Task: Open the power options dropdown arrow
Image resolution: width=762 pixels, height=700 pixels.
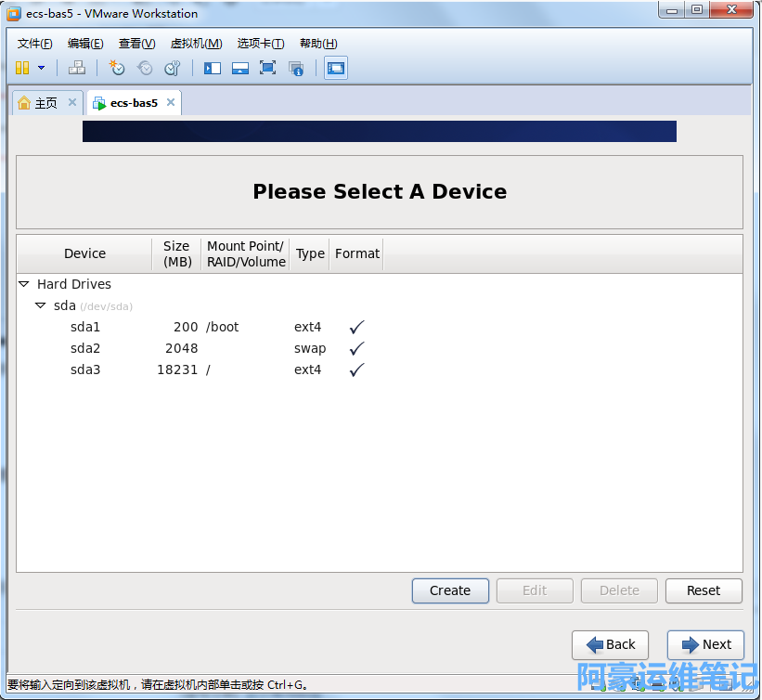Action: pyautogui.click(x=41, y=68)
